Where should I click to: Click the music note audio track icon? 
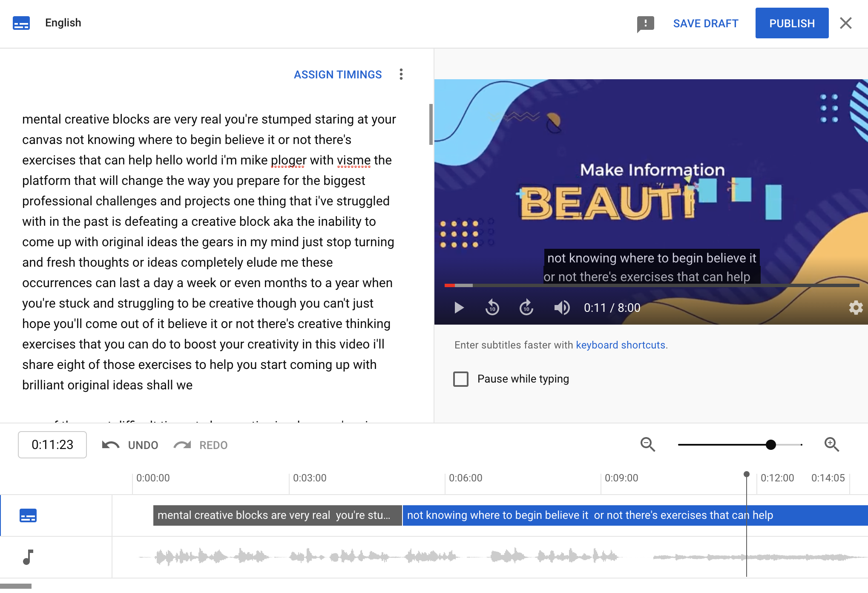pos(28,556)
